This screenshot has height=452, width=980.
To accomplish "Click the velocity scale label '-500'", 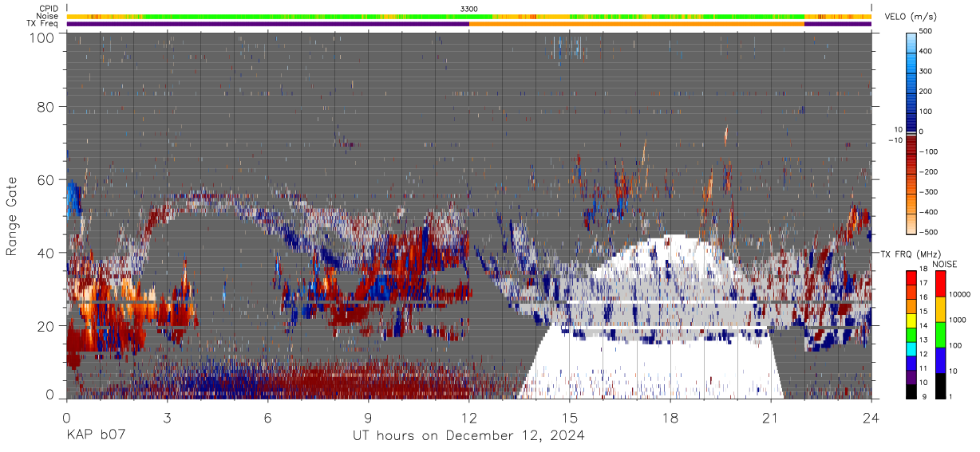I will (x=928, y=232).
